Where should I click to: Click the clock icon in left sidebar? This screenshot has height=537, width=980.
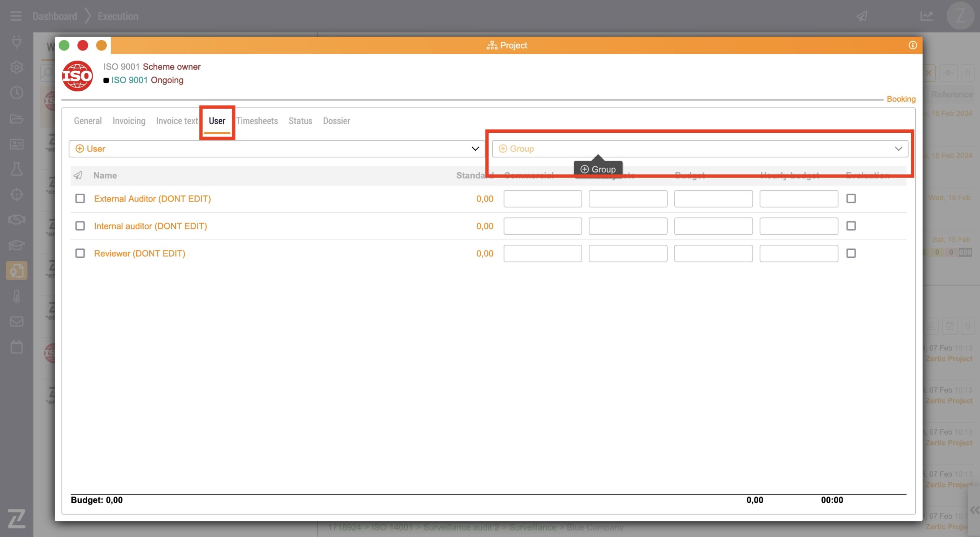tap(16, 93)
